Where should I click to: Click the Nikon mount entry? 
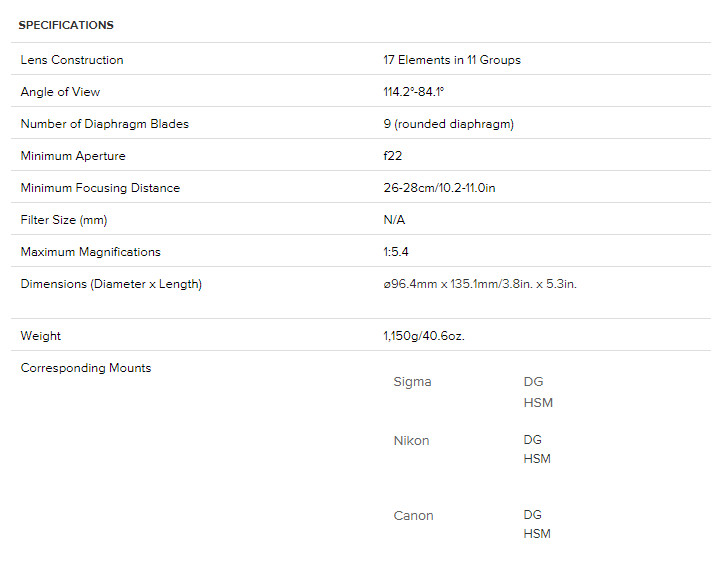click(x=412, y=441)
